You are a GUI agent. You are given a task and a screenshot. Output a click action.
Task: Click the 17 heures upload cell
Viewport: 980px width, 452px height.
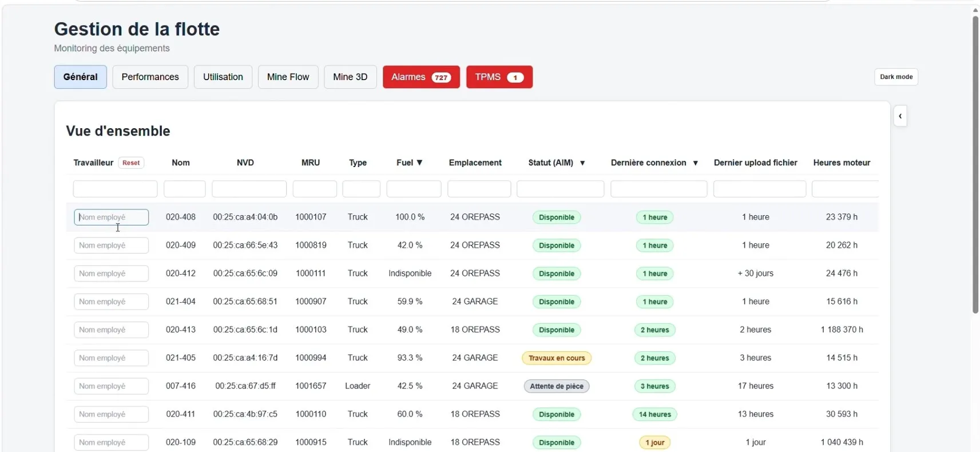tap(756, 386)
